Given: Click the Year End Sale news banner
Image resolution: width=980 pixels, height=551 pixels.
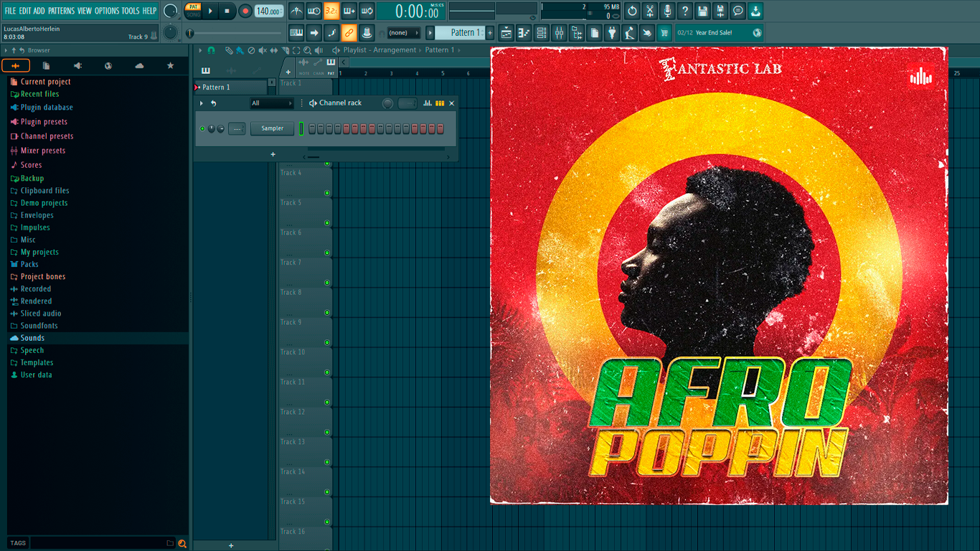Looking at the screenshot, I should [719, 32].
